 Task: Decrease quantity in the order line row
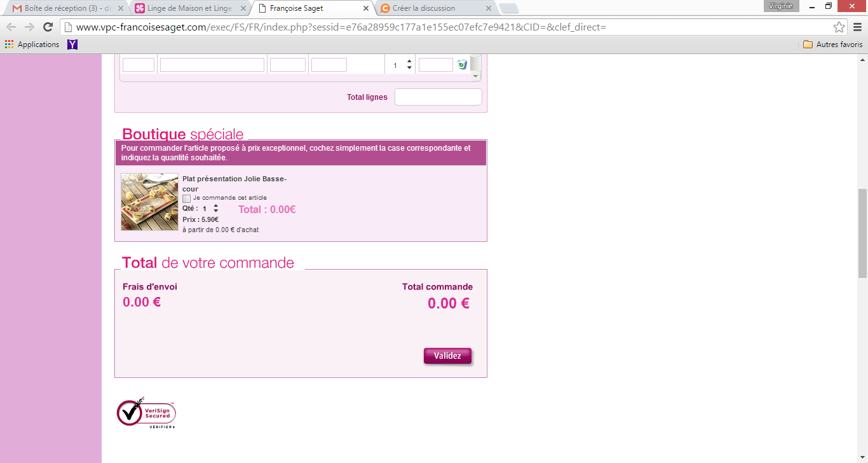[x=409, y=68]
